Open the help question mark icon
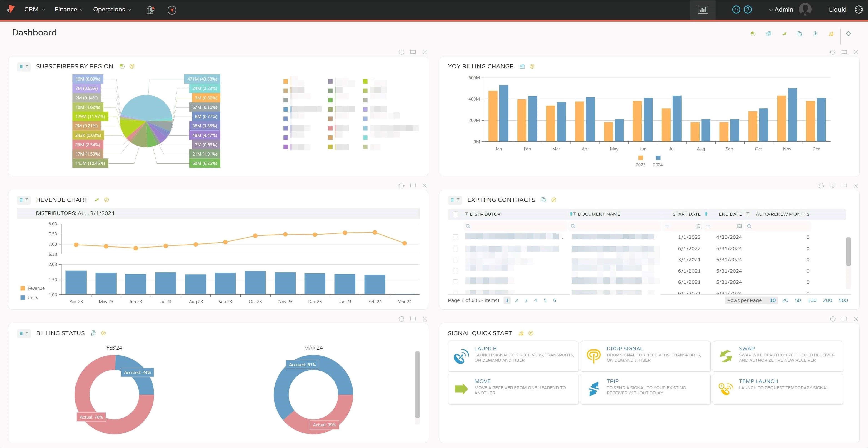The width and height of the screenshot is (868, 448). [x=748, y=10]
